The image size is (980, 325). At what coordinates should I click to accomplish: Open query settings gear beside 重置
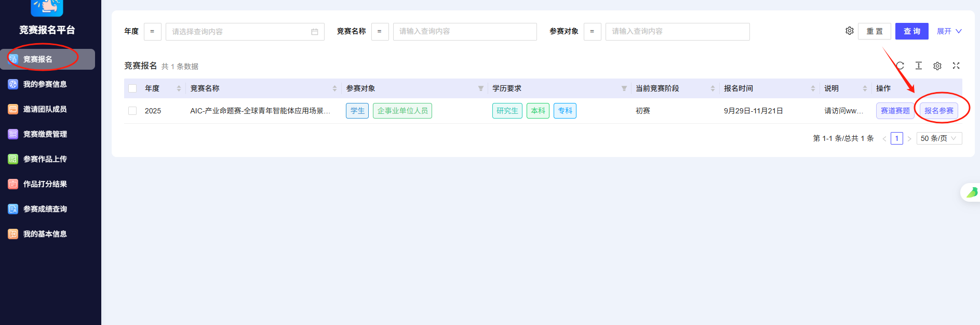click(x=850, y=31)
